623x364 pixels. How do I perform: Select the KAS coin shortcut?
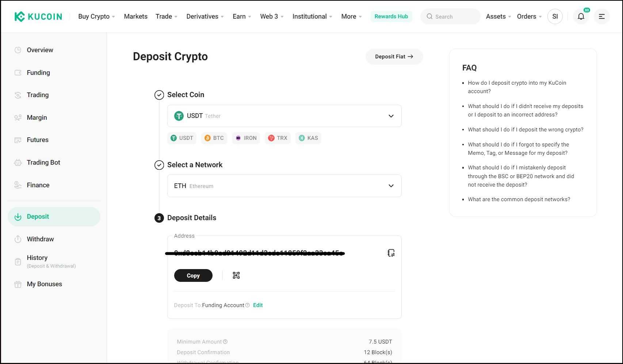click(308, 138)
